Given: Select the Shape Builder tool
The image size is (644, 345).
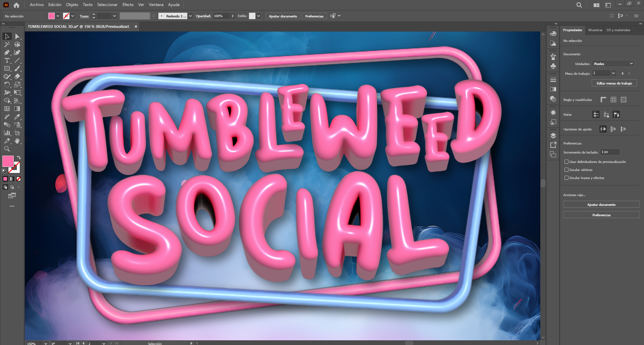Looking at the screenshot, I should tap(7, 101).
